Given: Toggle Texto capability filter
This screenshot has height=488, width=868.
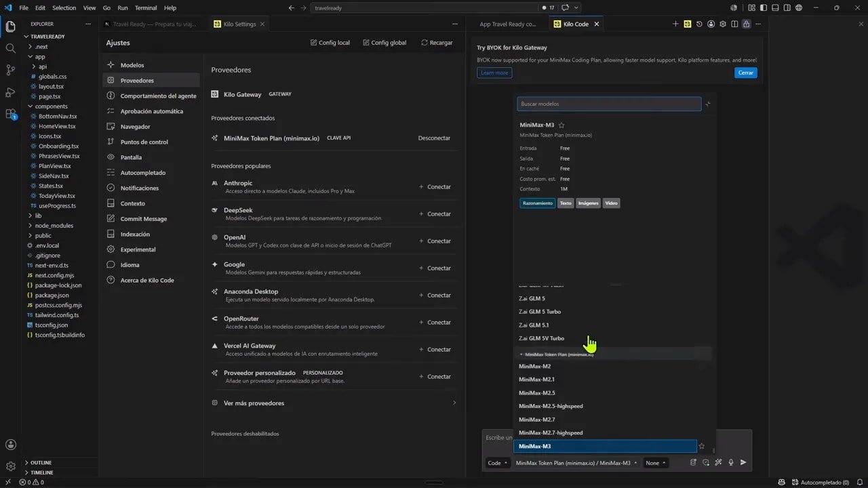Looking at the screenshot, I should [566, 203].
